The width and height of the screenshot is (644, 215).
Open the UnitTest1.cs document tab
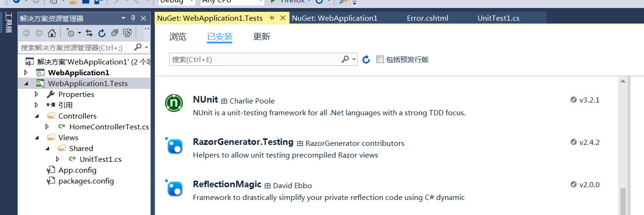pos(498,18)
